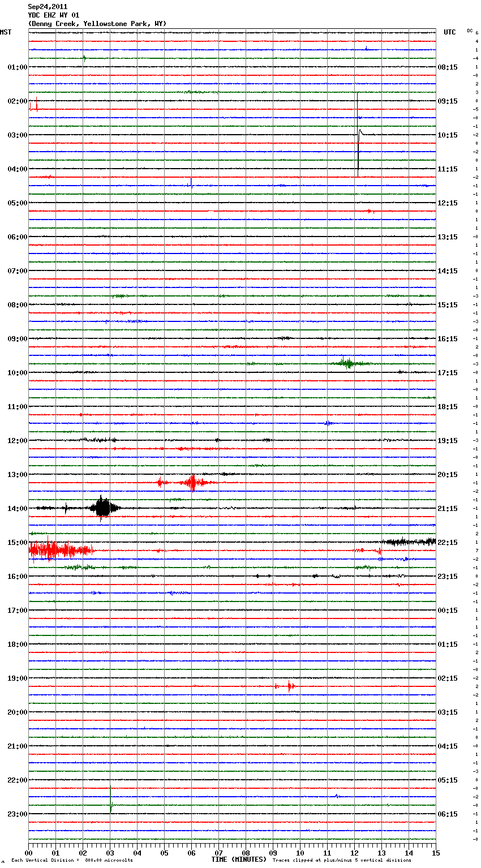The image size is (481, 868).
Task: Click minute tick label 06 on x-axis
Action: [191, 853]
